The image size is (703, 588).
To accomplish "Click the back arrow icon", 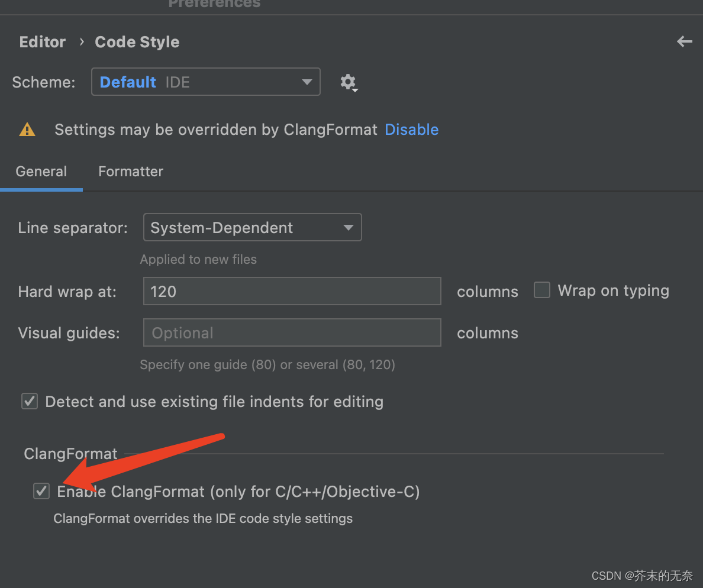I will pos(684,41).
